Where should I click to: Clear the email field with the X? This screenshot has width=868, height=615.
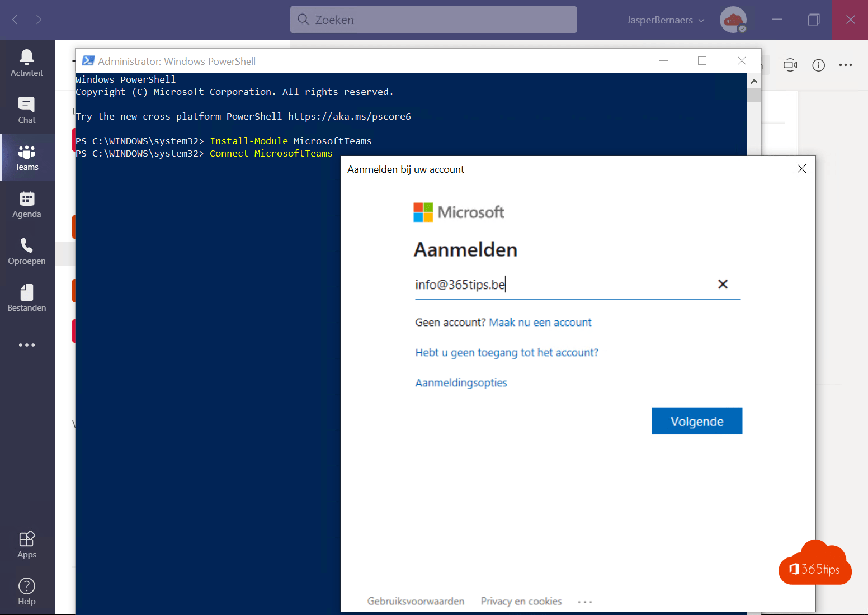(x=723, y=284)
